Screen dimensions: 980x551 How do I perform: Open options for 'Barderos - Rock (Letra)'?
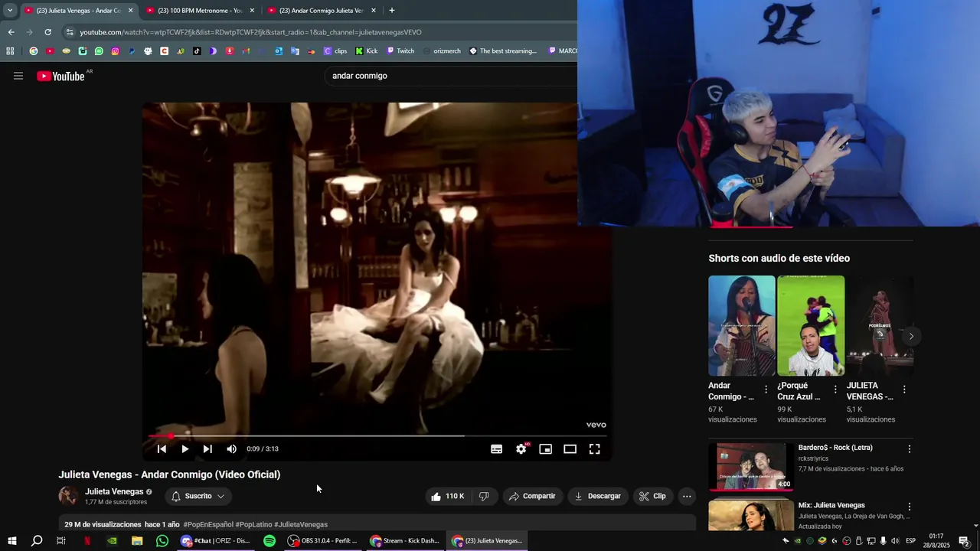click(x=910, y=449)
